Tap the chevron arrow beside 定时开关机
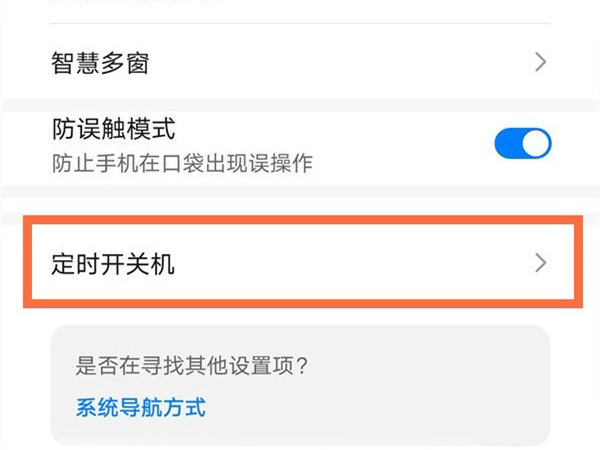 pyautogui.click(x=540, y=264)
